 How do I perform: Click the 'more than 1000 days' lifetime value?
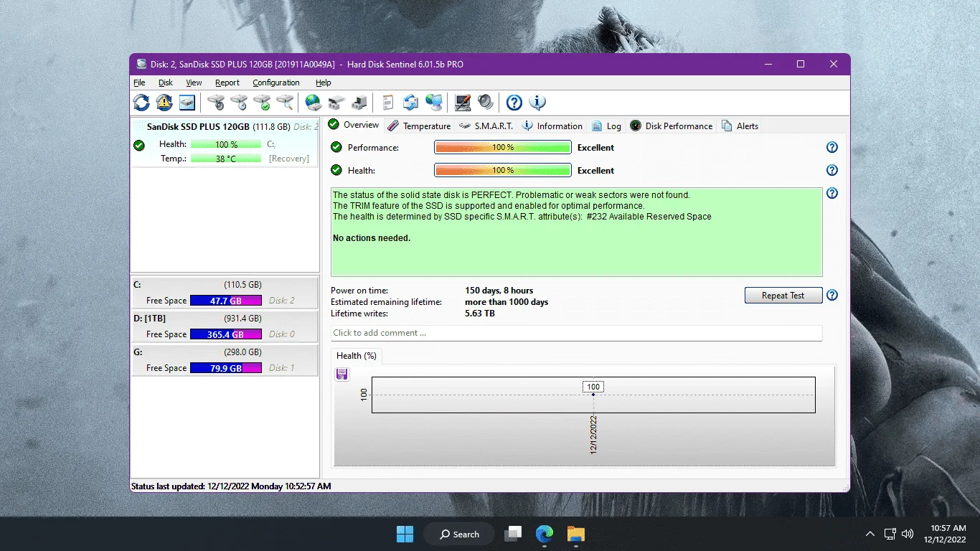(507, 302)
